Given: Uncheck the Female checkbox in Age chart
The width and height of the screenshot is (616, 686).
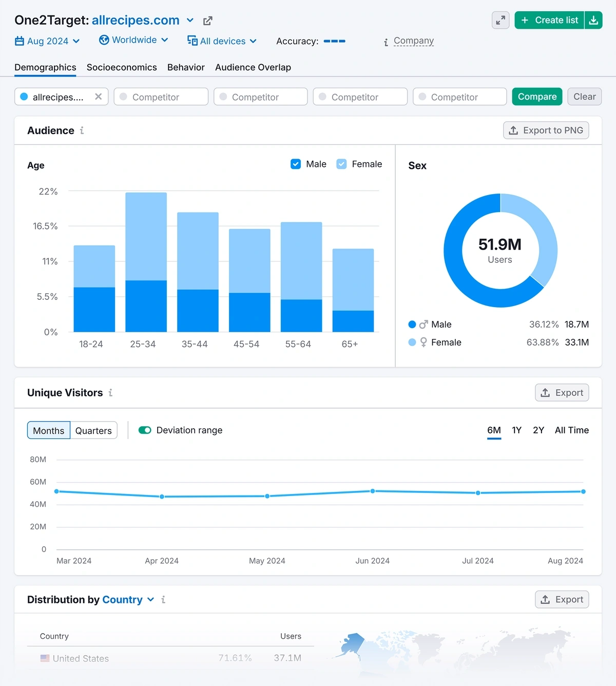Looking at the screenshot, I should [x=341, y=164].
